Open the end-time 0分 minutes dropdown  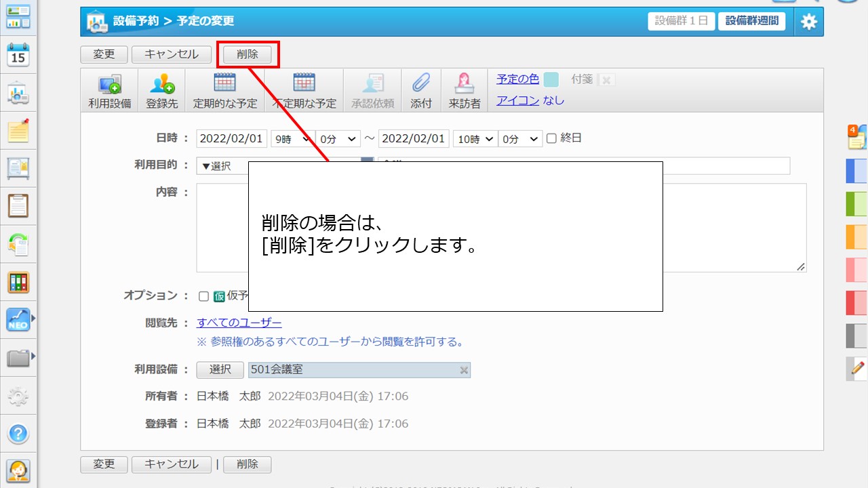520,138
